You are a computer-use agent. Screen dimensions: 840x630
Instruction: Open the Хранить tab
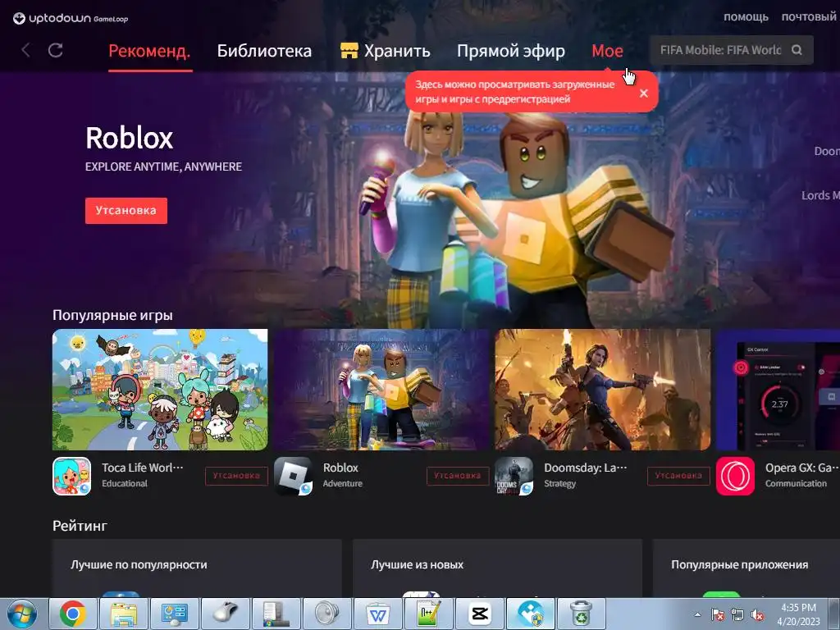click(397, 51)
